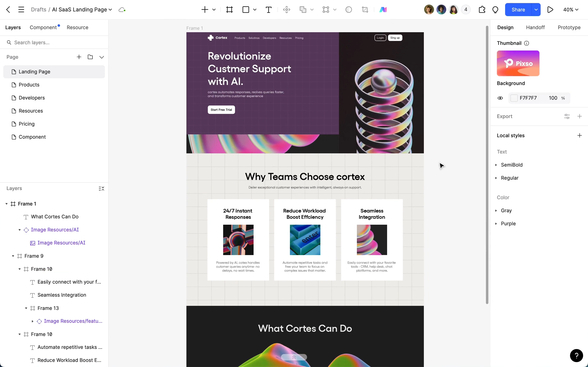Select the Text tool
588x367 pixels.
268,10
